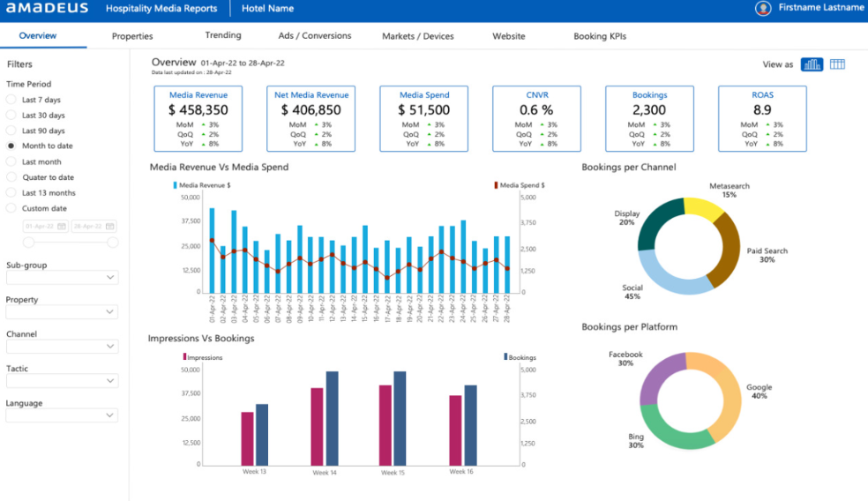Screen dimensions: 868x501
Task: Click 'Impressions Vs Bookings' chart title
Action: click(x=201, y=338)
